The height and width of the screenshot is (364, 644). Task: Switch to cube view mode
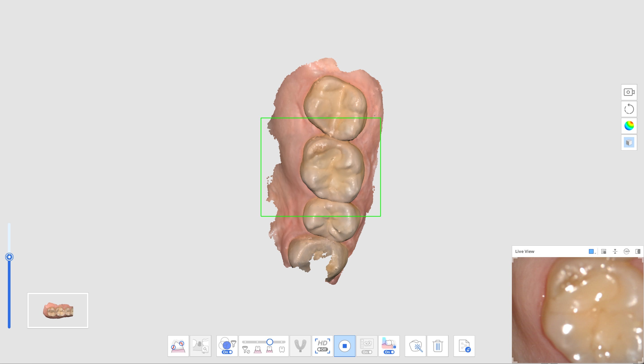(629, 142)
